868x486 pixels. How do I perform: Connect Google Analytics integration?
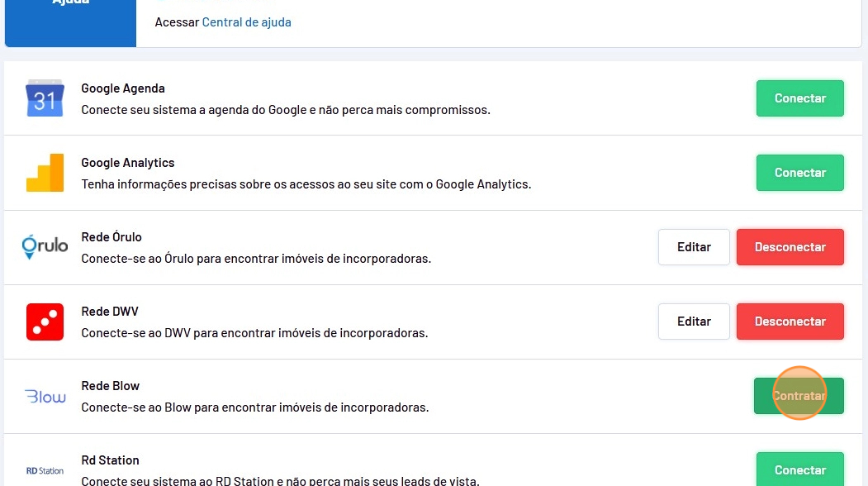click(799, 173)
